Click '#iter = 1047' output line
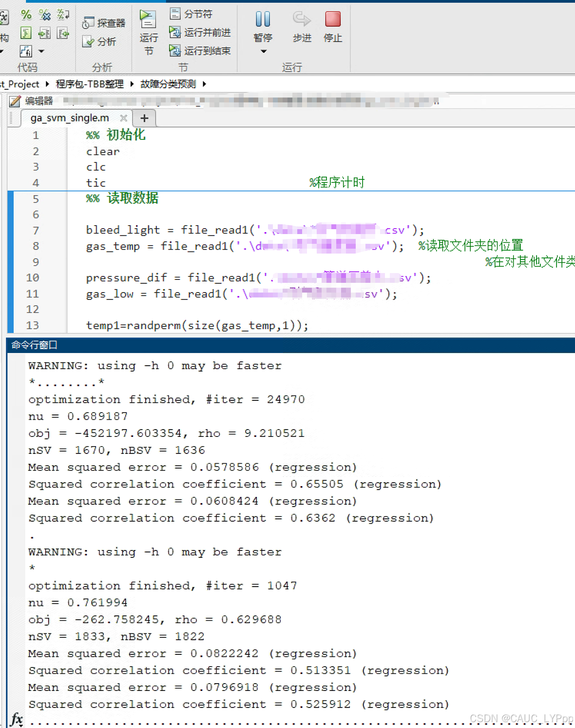This screenshot has height=728, width=575. click(163, 586)
